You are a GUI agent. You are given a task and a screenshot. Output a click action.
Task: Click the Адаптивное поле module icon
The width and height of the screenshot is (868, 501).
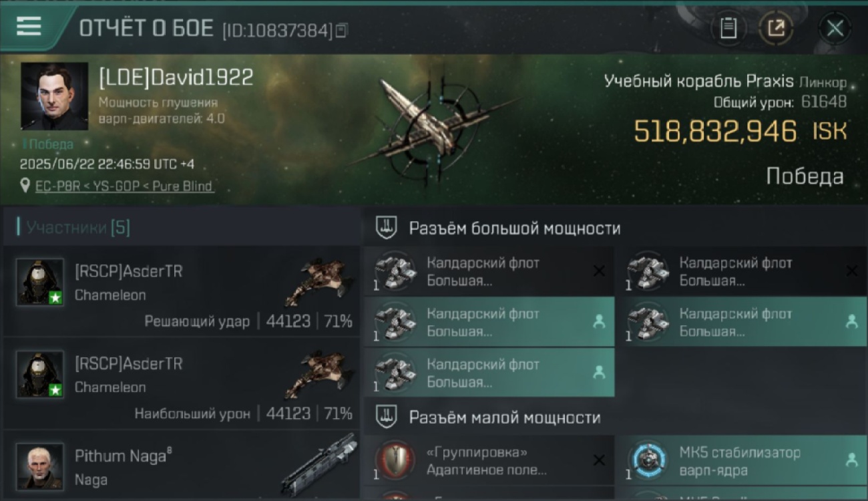(395, 461)
